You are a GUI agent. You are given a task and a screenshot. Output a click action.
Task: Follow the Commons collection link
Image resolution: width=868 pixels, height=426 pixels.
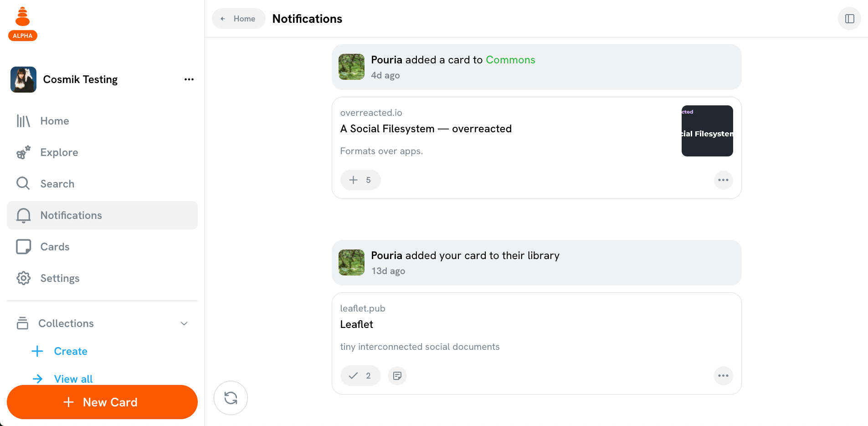[510, 60]
